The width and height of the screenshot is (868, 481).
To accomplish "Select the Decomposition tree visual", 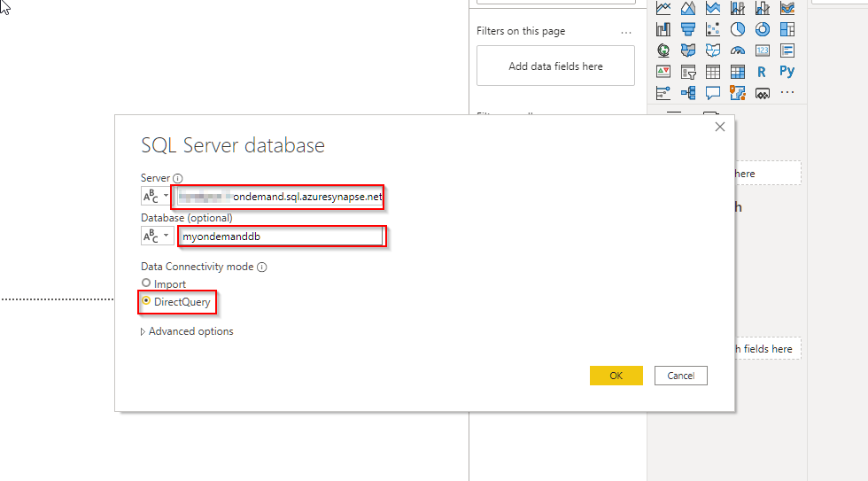I will (x=688, y=93).
